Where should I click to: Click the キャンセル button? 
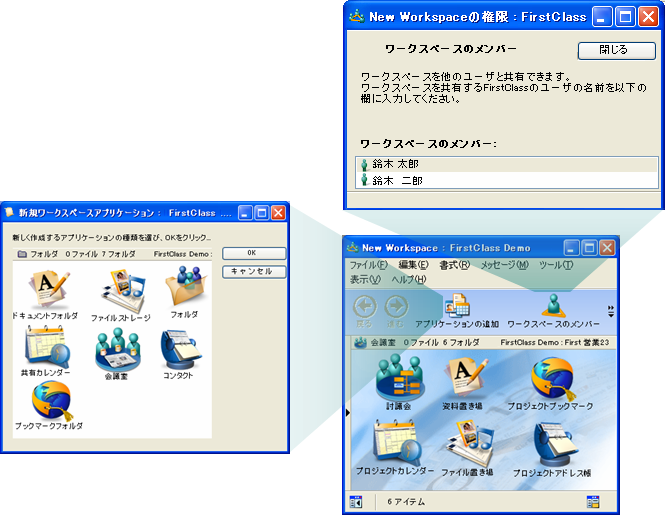[254, 271]
